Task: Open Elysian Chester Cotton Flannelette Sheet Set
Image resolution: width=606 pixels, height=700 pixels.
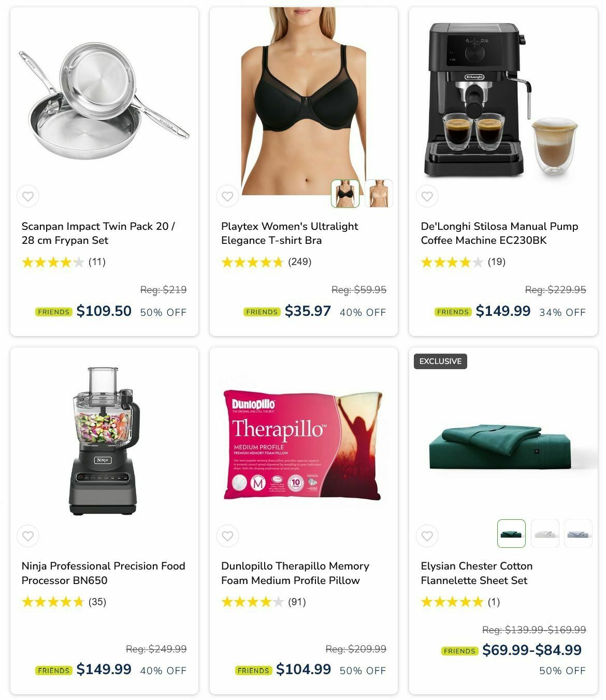Action: 477,573
